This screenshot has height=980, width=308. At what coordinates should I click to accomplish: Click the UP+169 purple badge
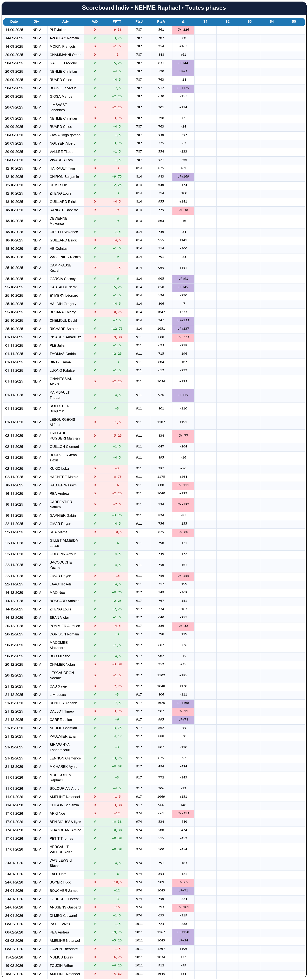coord(183,177)
